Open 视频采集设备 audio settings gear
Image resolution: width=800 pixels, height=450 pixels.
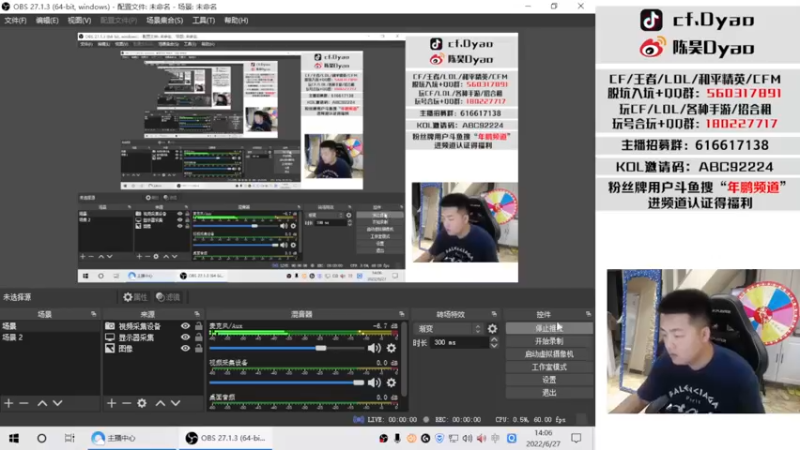[391, 383]
